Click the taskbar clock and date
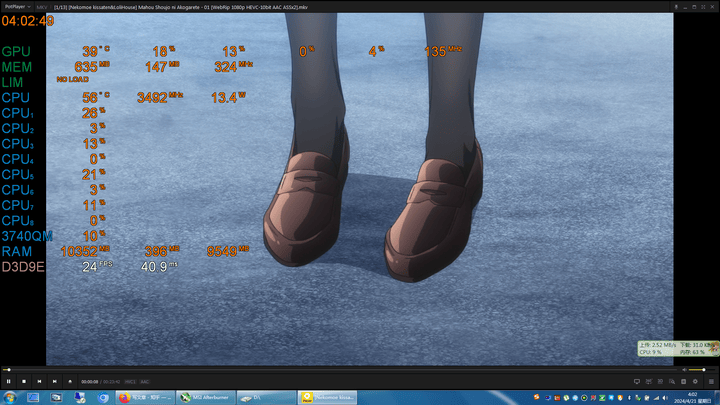This screenshot has width=720, height=405. (692, 398)
